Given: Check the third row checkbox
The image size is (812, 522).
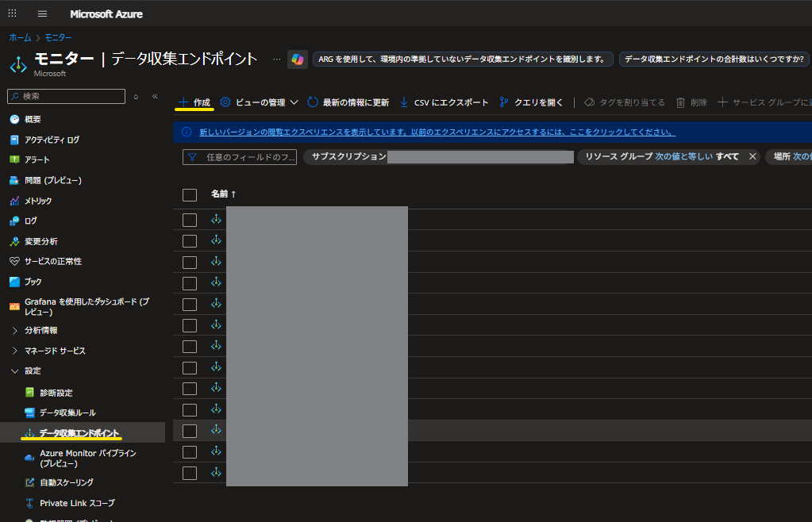Looking at the screenshot, I should [190, 263].
